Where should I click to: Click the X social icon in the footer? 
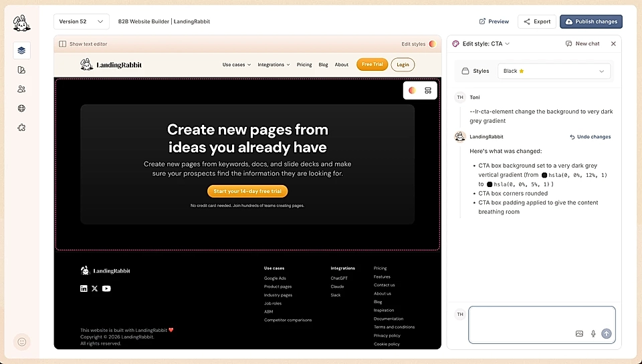[x=94, y=289]
